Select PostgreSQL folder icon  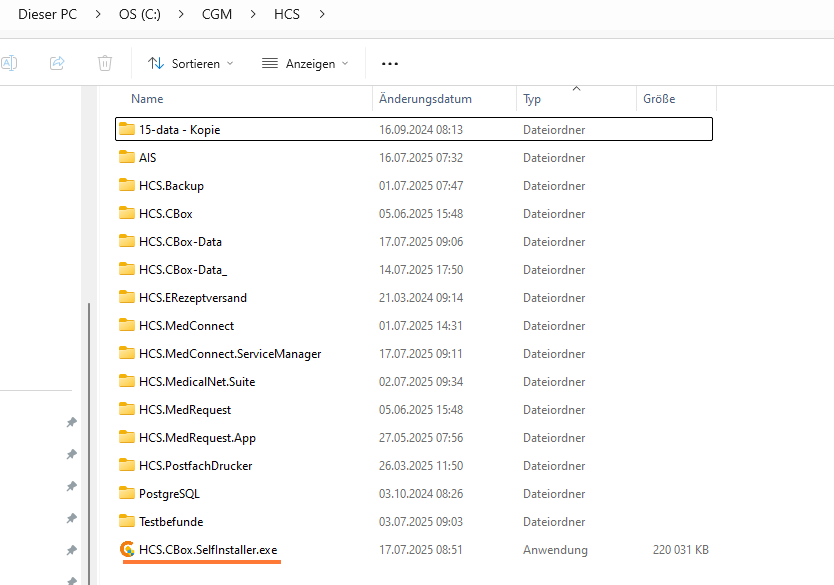tap(127, 494)
